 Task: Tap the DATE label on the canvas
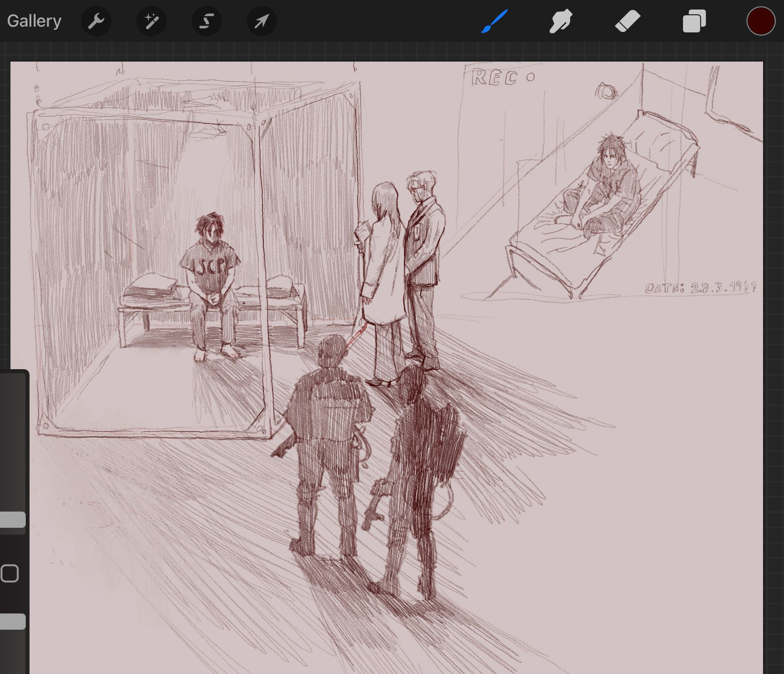[700, 288]
